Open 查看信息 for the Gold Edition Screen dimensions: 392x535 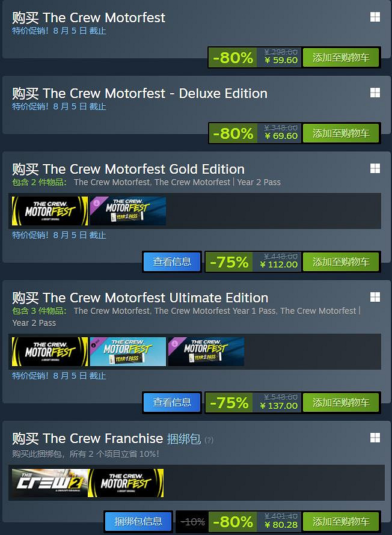[172, 261]
